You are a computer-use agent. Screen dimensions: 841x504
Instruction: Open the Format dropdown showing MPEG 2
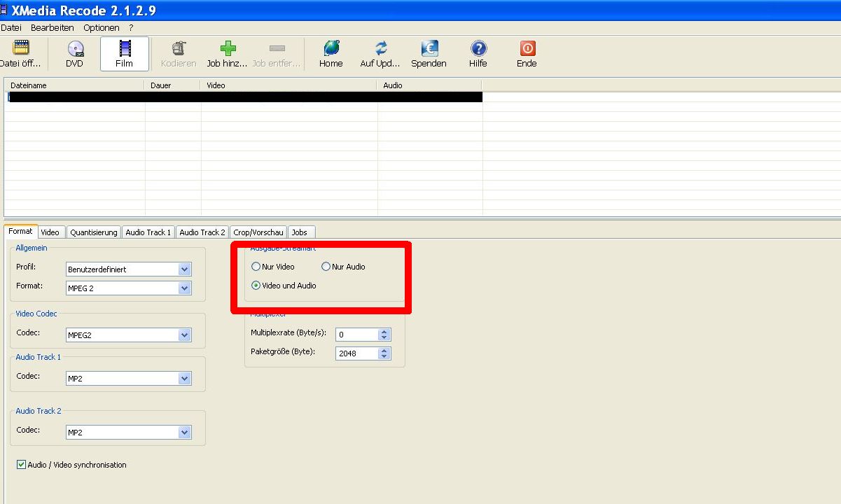tap(185, 288)
